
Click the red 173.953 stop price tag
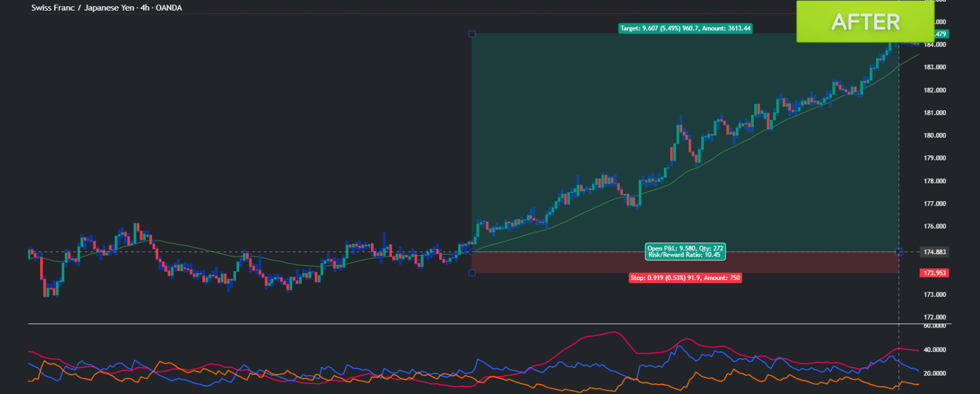(934, 273)
